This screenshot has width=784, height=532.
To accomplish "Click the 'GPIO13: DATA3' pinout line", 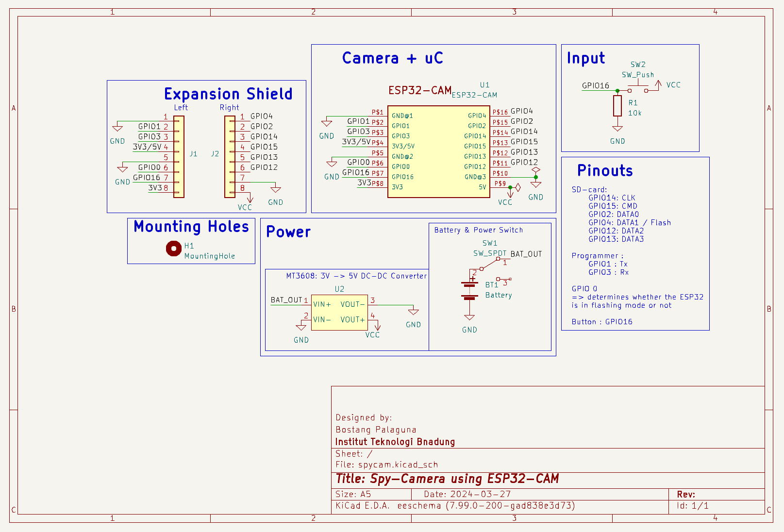I will [616, 239].
